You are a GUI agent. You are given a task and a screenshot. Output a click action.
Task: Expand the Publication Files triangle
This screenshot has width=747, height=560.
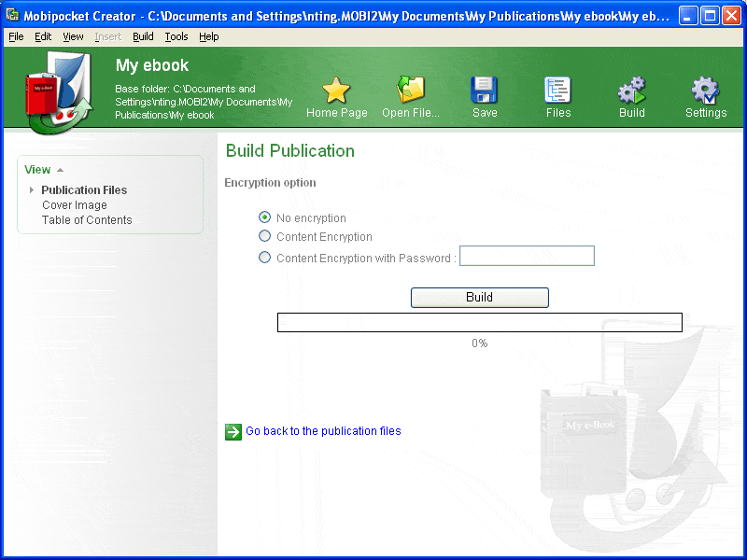point(32,190)
